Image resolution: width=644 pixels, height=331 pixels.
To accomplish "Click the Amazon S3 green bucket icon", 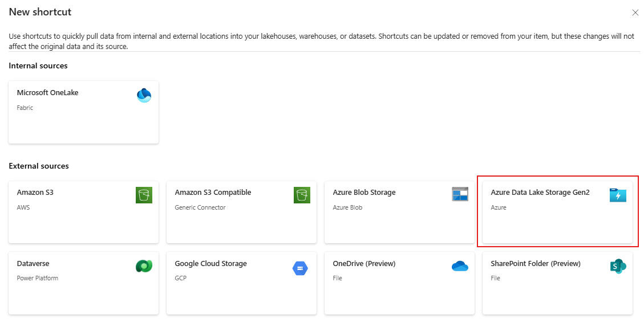I will click(144, 195).
